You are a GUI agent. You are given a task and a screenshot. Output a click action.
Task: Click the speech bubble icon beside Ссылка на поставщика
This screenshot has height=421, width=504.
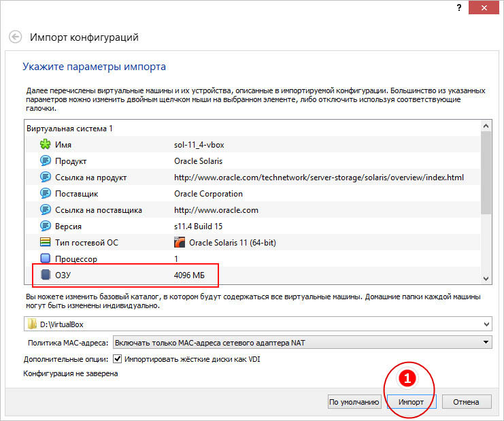point(46,209)
